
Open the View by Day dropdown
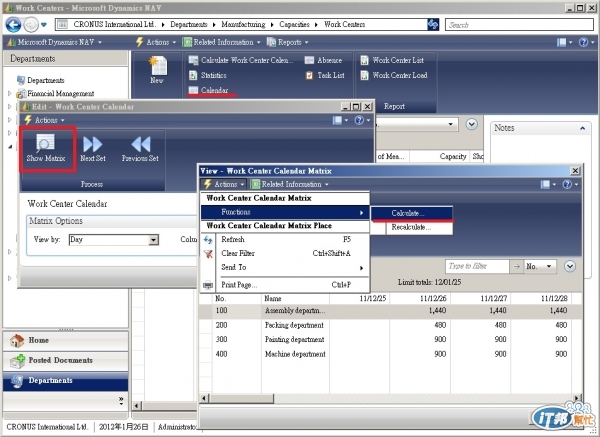[153, 240]
